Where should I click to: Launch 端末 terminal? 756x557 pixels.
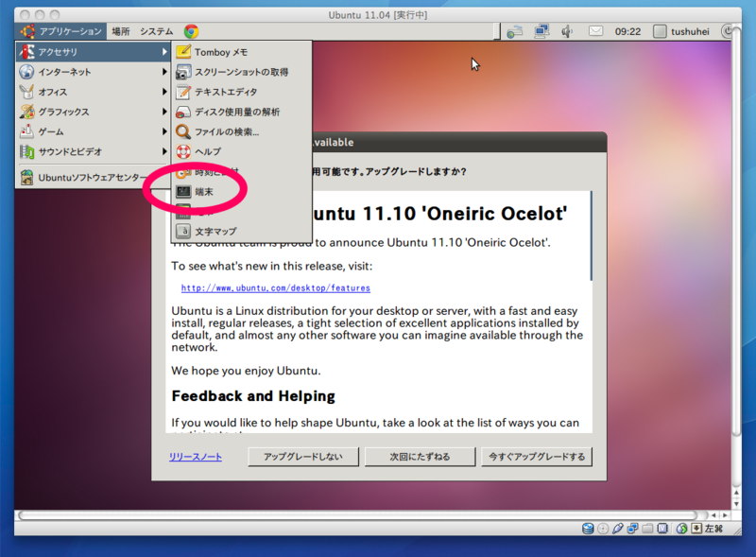[x=242, y=192]
